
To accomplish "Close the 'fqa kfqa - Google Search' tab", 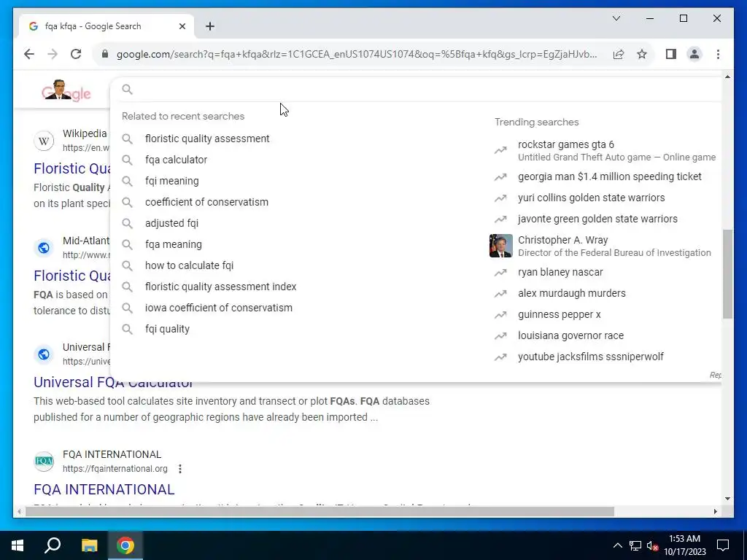I will pyautogui.click(x=182, y=27).
